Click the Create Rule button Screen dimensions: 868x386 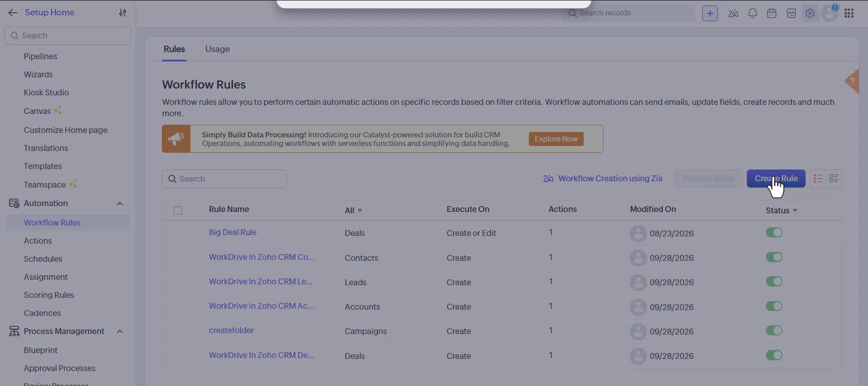pyautogui.click(x=776, y=179)
